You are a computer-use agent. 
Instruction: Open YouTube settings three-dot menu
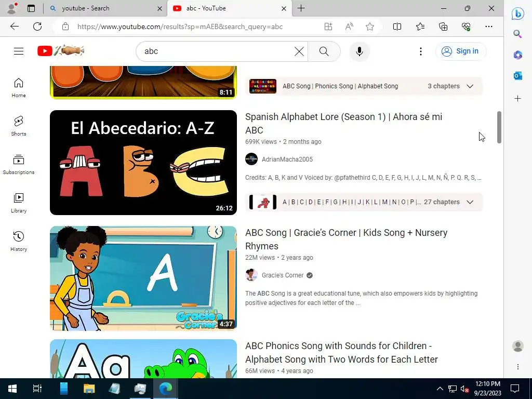pyautogui.click(x=421, y=51)
